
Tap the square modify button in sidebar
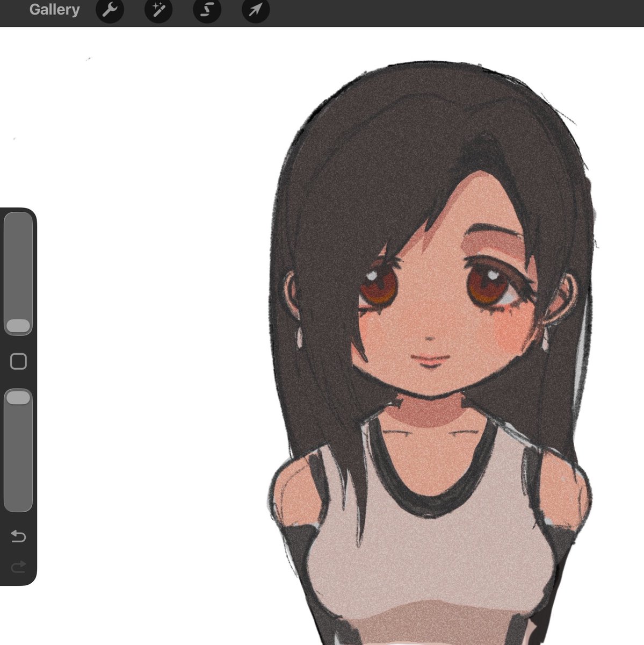[18, 361]
